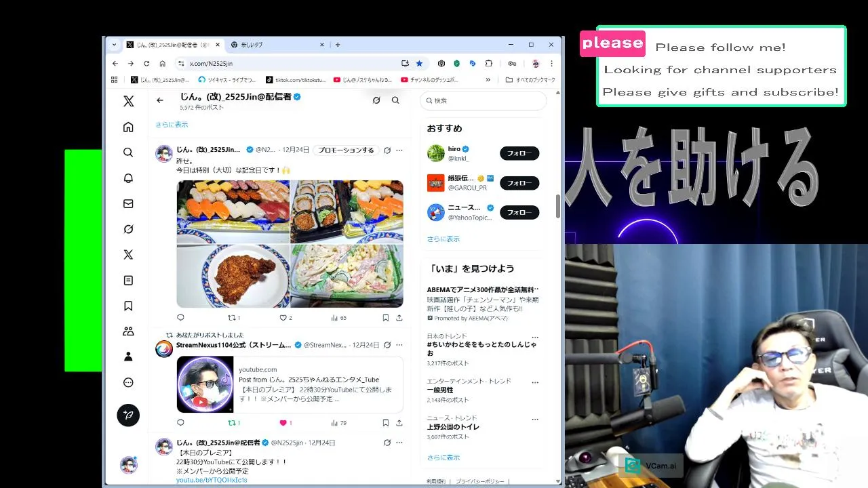Click the compose post button
The height and width of the screenshot is (488, 868).
(x=128, y=415)
